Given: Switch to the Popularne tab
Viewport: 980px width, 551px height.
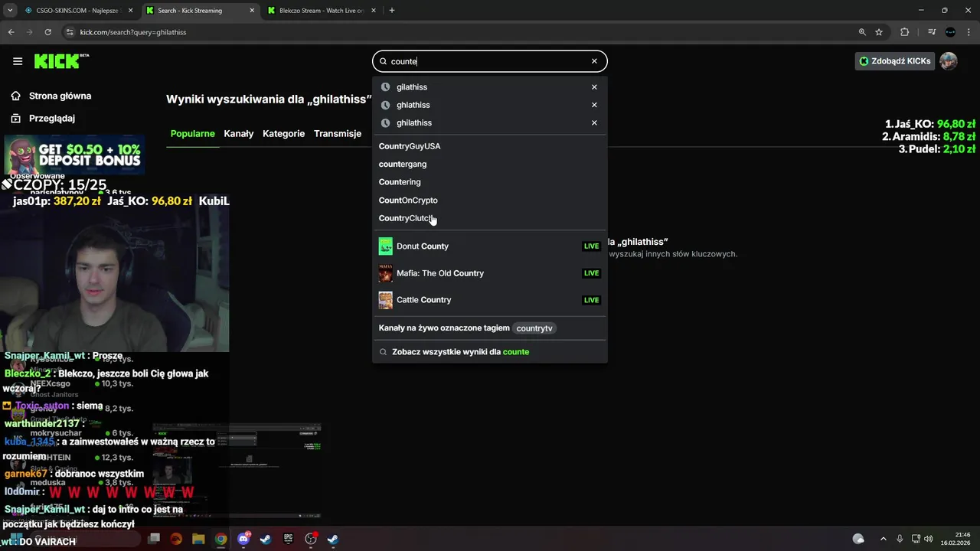Looking at the screenshot, I should pyautogui.click(x=192, y=133).
